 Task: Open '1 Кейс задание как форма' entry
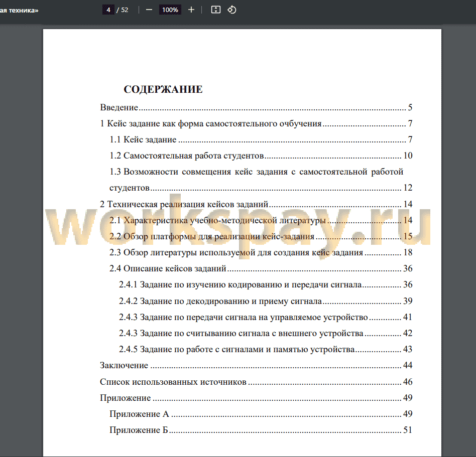[x=256, y=123]
